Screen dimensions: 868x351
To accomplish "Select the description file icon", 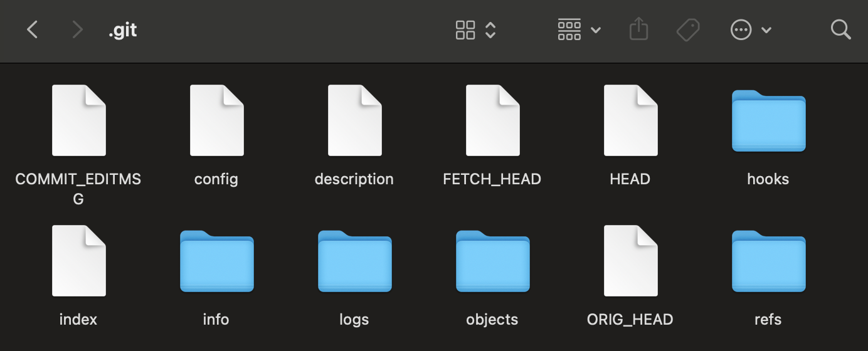I will pyautogui.click(x=354, y=120).
